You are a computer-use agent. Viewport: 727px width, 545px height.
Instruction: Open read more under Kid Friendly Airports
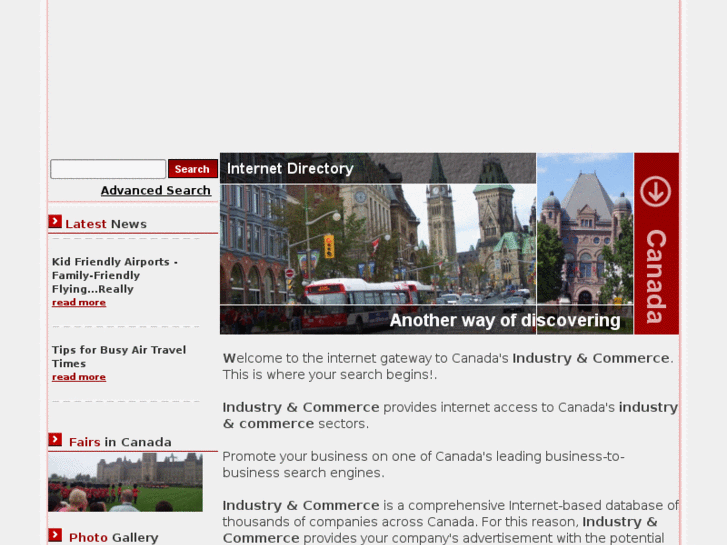pos(79,302)
